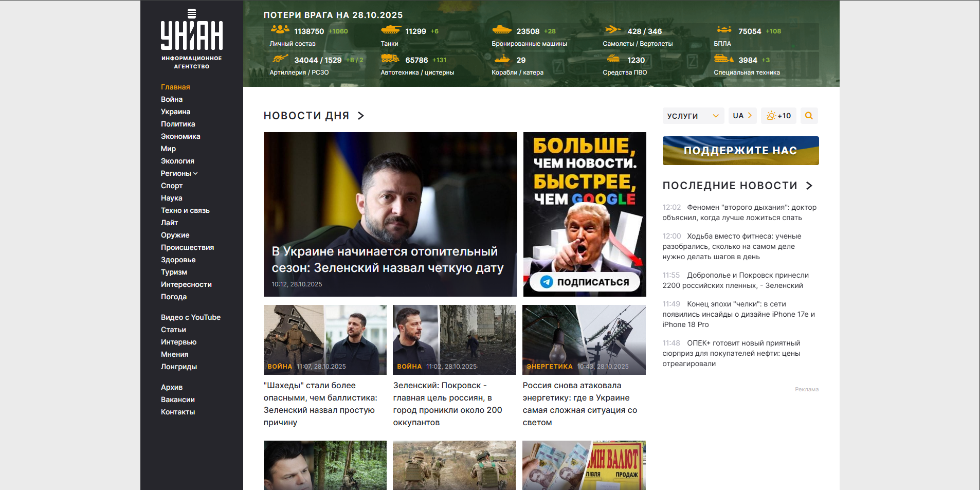Image resolution: width=980 pixels, height=490 pixels.
Task: Expand the Услуги dropdown
Action: pyautogui.click(x=693, y=116)
